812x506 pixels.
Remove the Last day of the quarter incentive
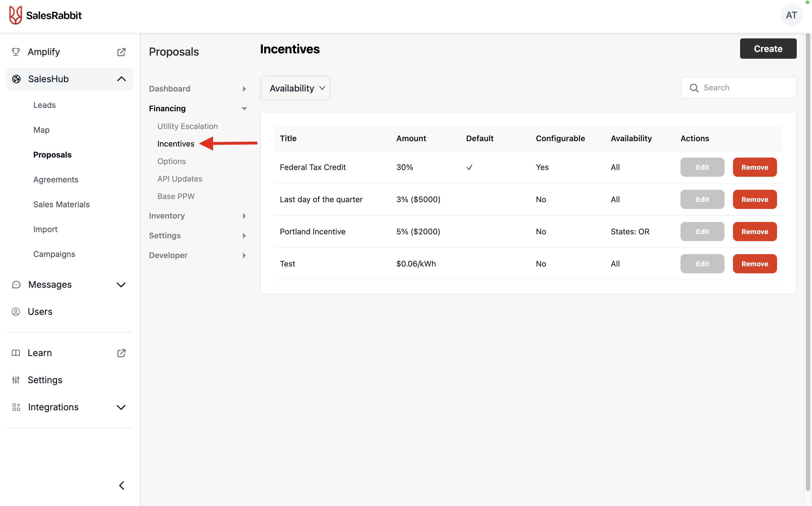point(754,199)
